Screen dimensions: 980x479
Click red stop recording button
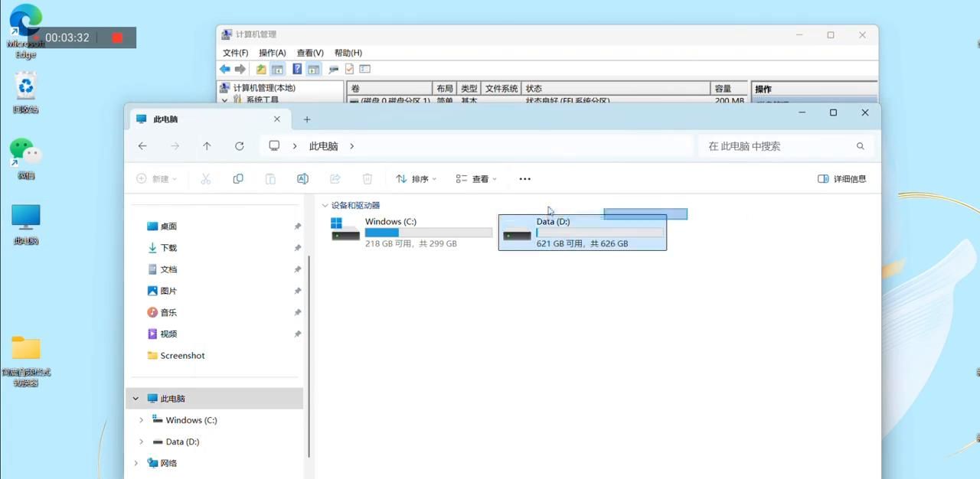point(117,37)
